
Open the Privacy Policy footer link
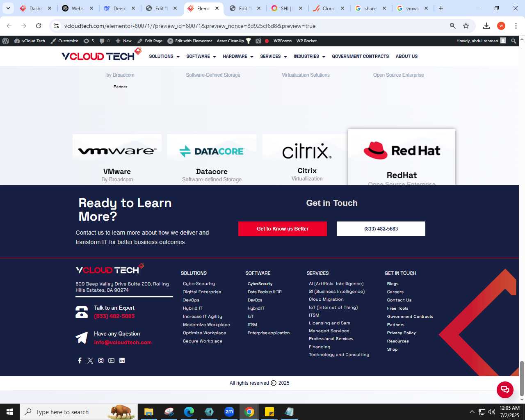point(401,333)
